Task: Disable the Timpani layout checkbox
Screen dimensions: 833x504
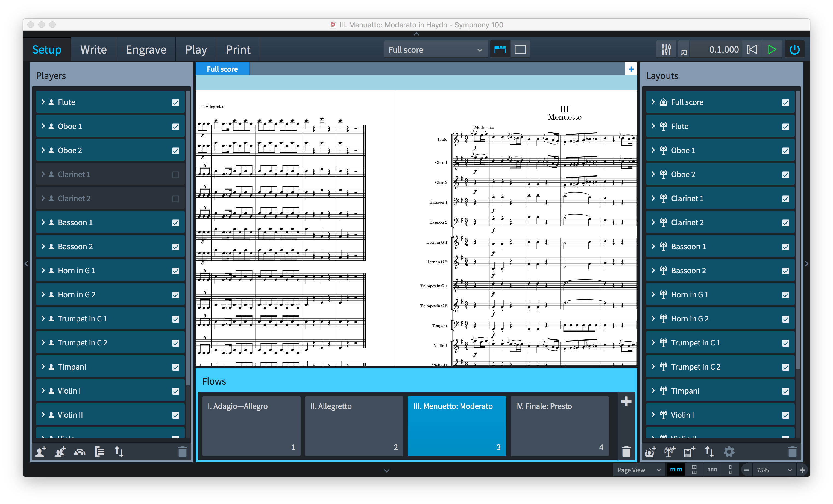Action: pyautogui.click(x=785, y=391)
